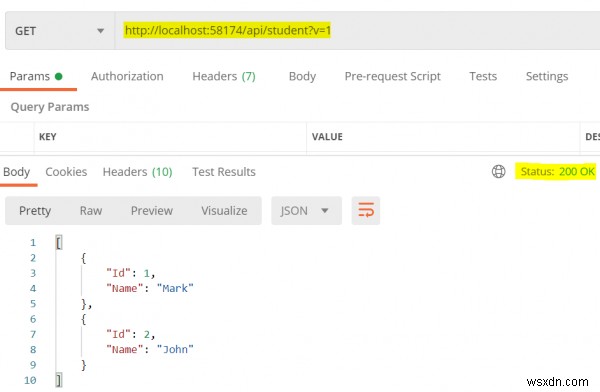600x392 pixels.
Task: Click the KEY column header
Action: point(47,137)
